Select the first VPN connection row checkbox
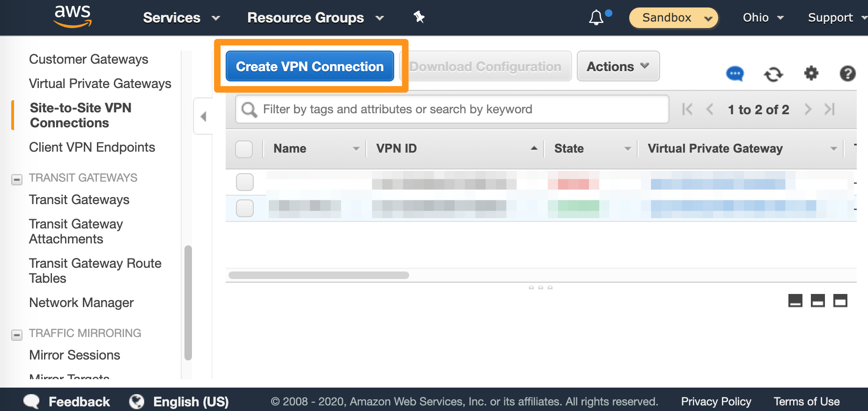 click(x=245, y=182)
